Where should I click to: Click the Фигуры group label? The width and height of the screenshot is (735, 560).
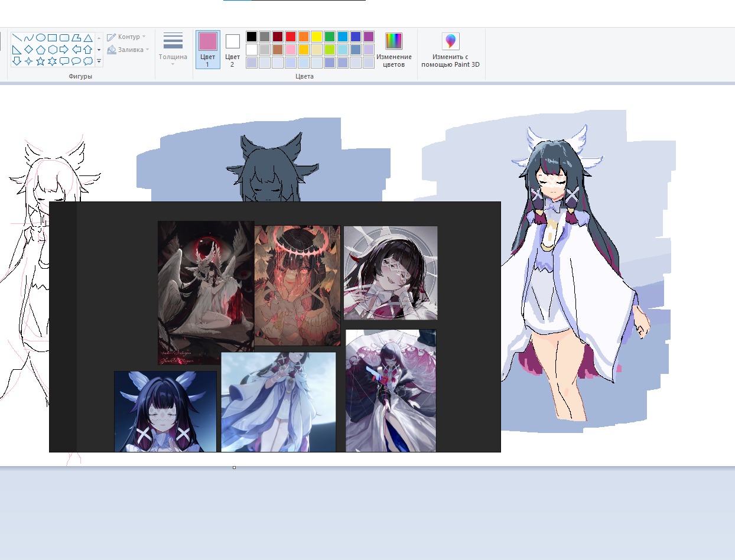(80, 76)
